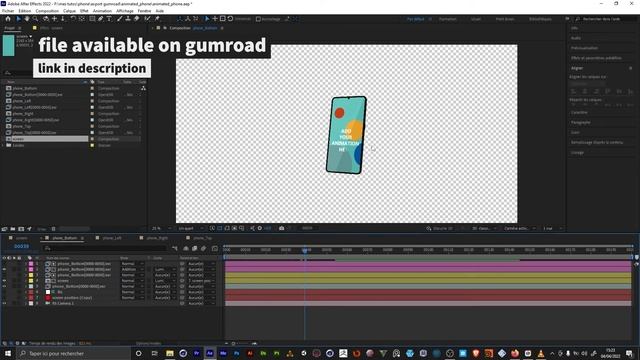
Task: Select the Type text tool
Action: (109, 19)
